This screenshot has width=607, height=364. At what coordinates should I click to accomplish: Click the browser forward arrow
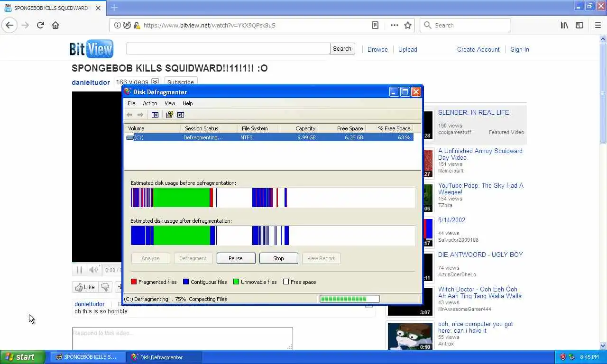pyautogui.click(x=25, y=25)
